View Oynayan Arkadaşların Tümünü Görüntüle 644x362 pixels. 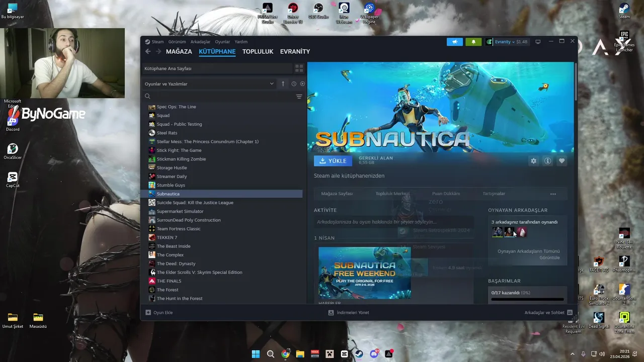coord(528,254)
